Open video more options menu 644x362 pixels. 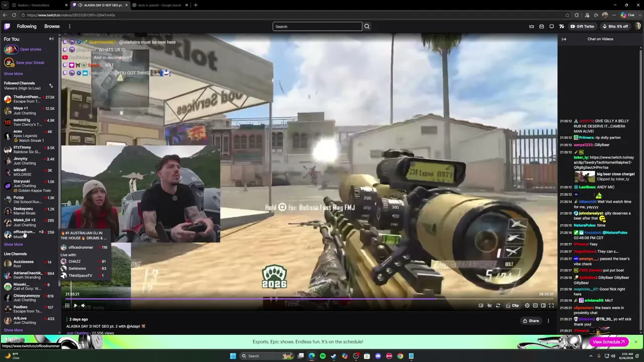(x=548, y=321)
